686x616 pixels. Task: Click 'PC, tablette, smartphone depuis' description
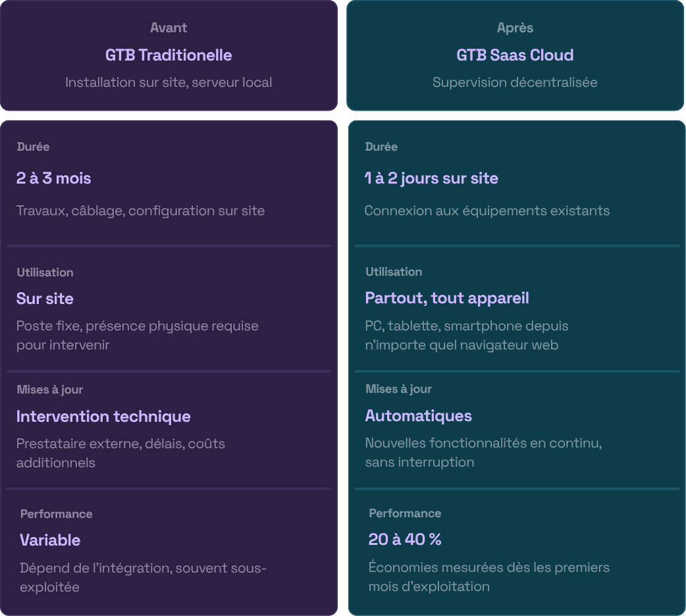466,326
